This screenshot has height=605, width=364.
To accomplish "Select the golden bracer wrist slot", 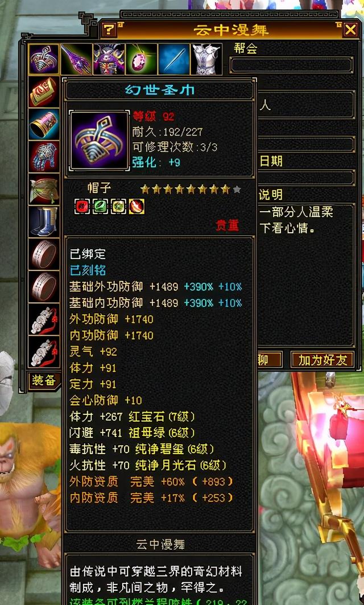I will tap(44, 124).
